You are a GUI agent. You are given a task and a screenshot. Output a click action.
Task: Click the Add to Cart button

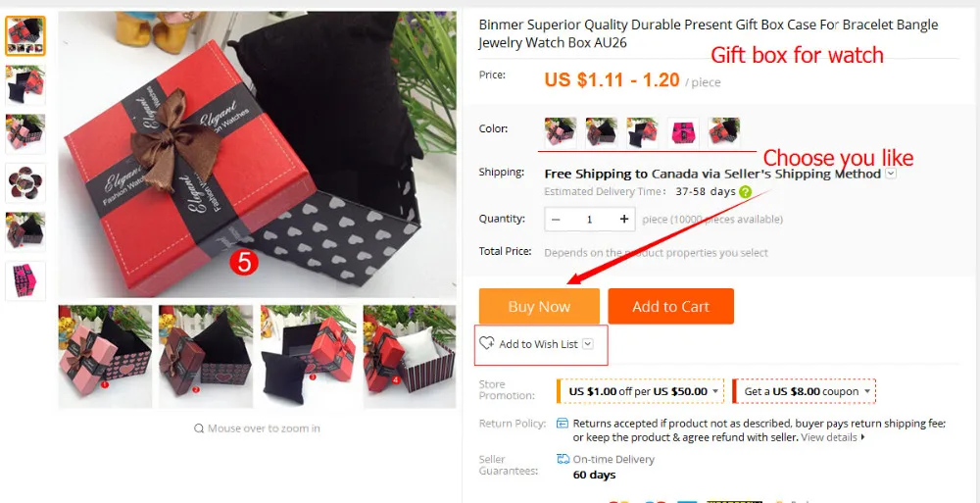tap(670, 307)
